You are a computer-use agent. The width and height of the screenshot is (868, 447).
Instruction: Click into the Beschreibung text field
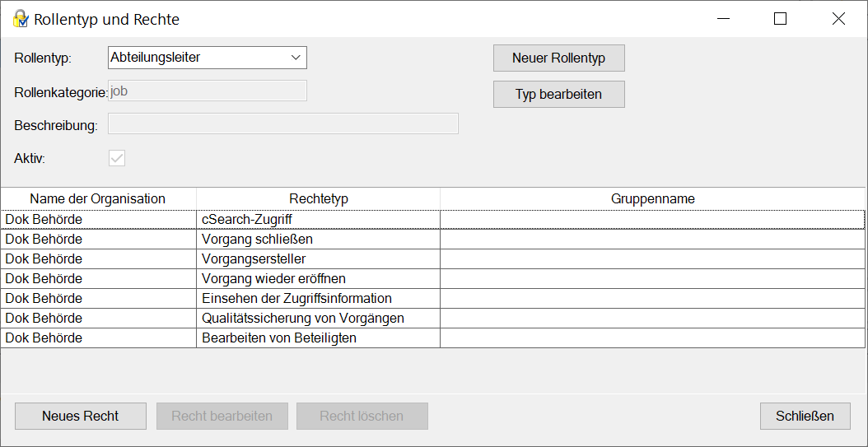pyautogui.click(x=283, y=124)
